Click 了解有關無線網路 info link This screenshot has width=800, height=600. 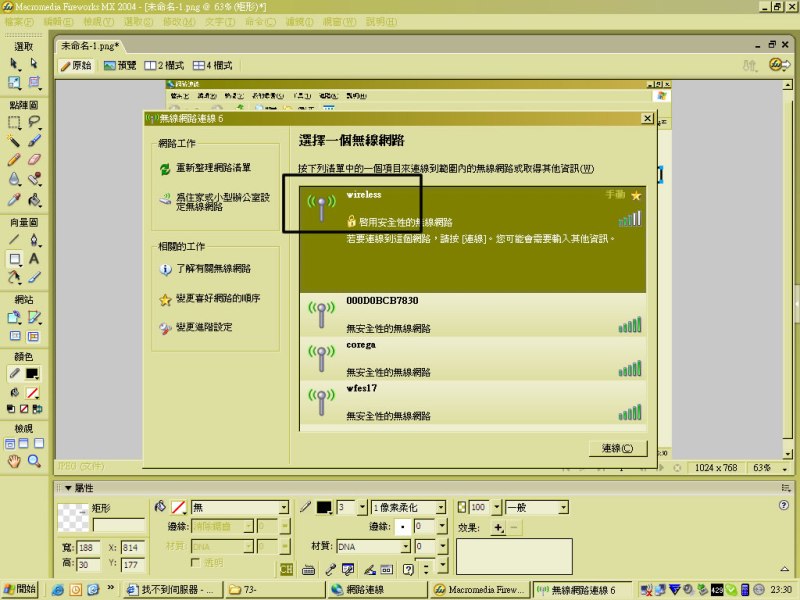tap(213, 268)
